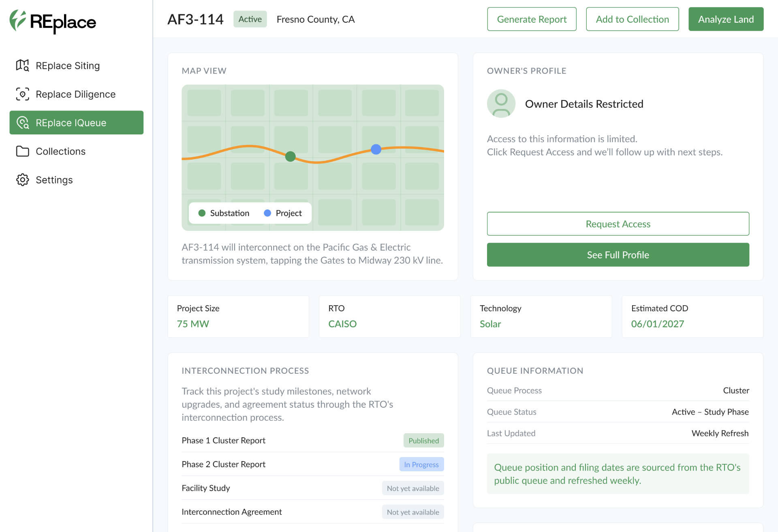Click the REplace leaf logo icon
The width and height of the screenshot is (778, 532).
tap(18, 20)
